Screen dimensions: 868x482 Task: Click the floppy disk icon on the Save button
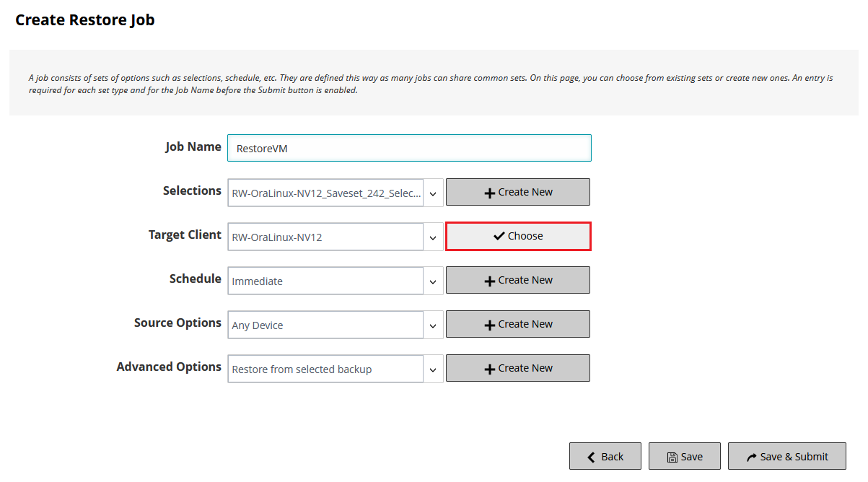[670, 456]
